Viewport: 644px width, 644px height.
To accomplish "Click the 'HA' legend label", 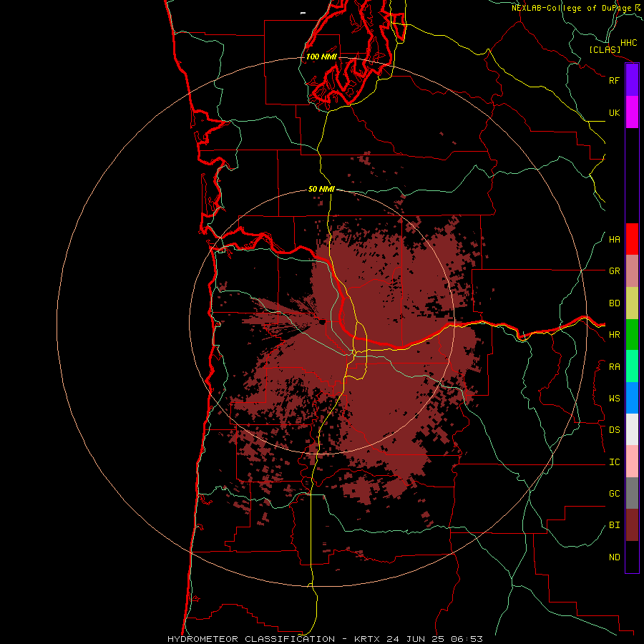I will (x=614, y=240).
